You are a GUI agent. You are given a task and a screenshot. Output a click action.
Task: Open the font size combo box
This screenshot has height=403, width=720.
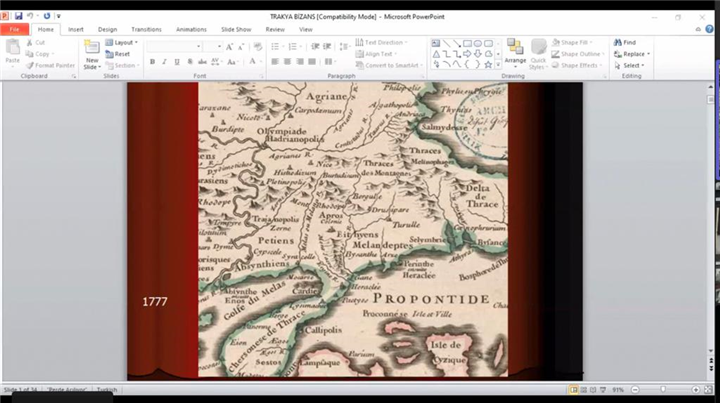click(x=213, y=47)
